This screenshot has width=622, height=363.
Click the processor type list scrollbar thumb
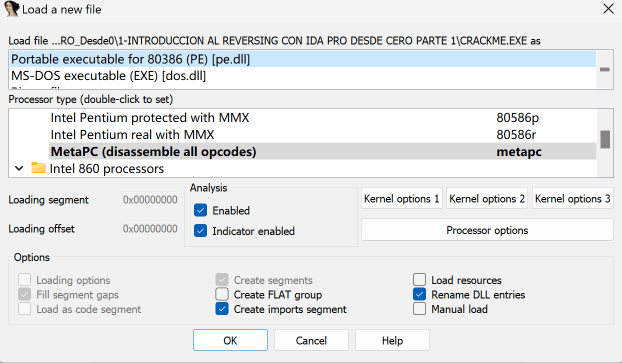[605, 139]
